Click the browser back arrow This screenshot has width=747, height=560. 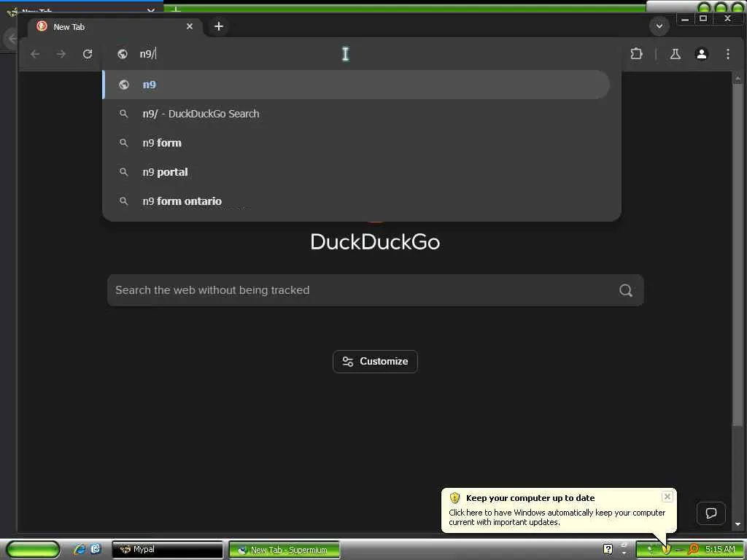click(x=35, y=54)
